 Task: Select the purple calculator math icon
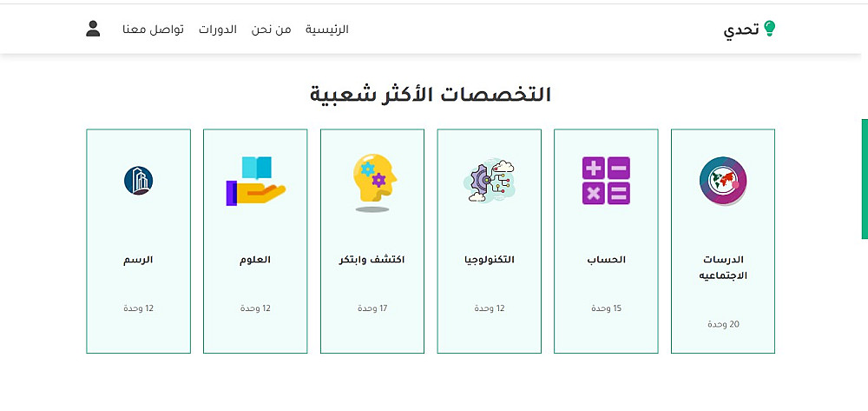pyautogui.click(x=606, y=181)
